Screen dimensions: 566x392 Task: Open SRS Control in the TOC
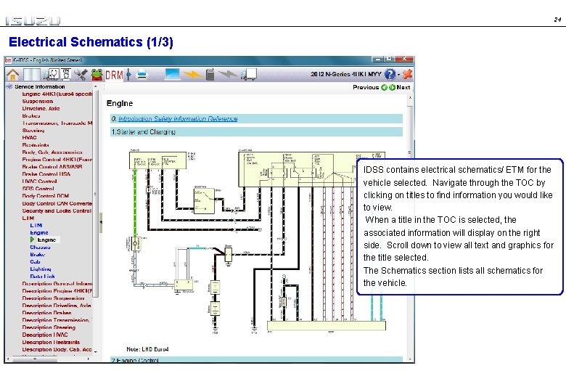point(38,189)
